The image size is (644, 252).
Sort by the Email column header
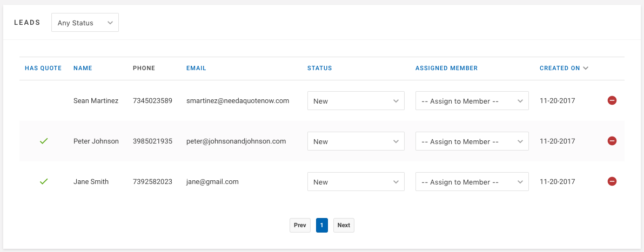[196, 68]
